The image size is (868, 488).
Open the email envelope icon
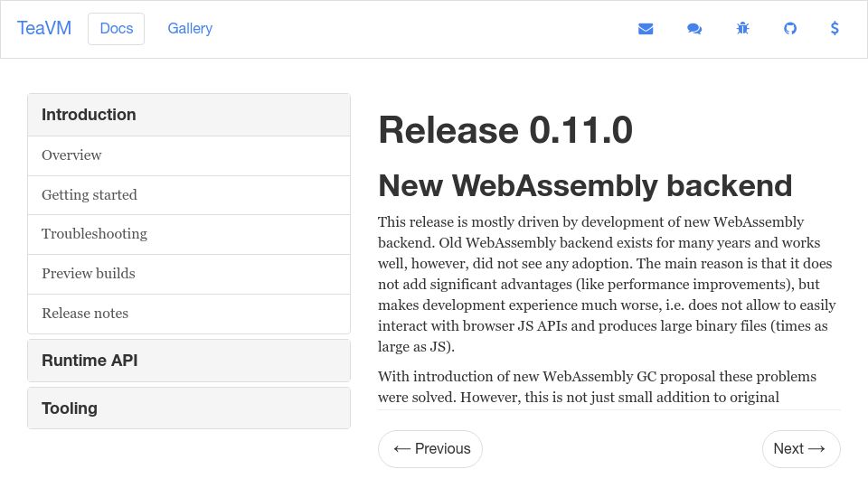tap(646, 29)
